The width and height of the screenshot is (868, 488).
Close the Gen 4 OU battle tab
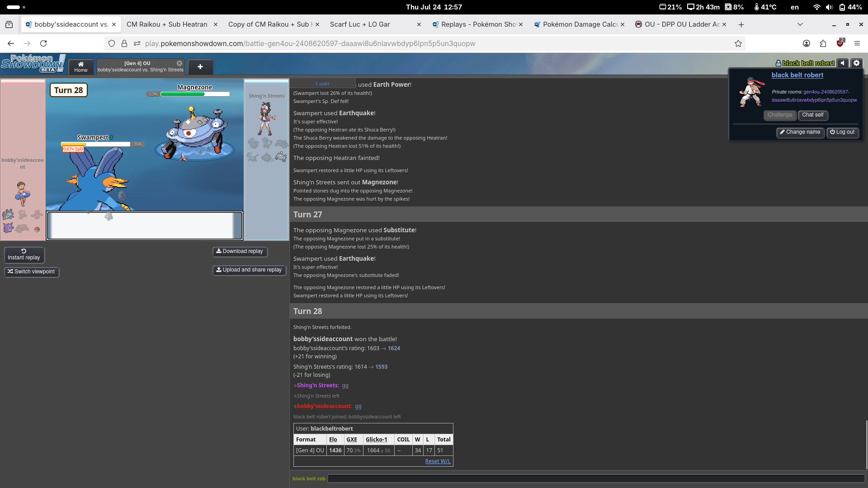point(179,63)
